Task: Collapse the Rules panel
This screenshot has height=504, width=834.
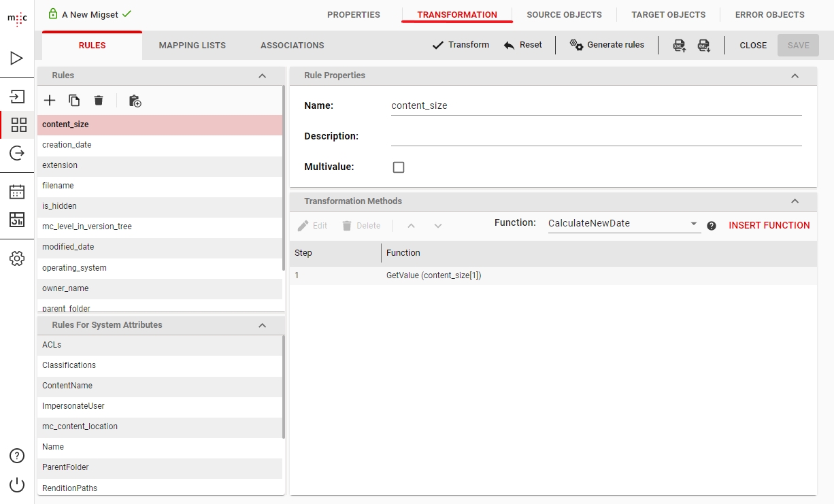Action: (263, 75)
